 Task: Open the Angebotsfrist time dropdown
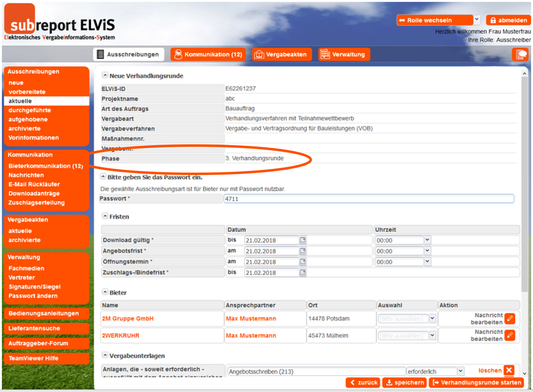coord(427,251)
